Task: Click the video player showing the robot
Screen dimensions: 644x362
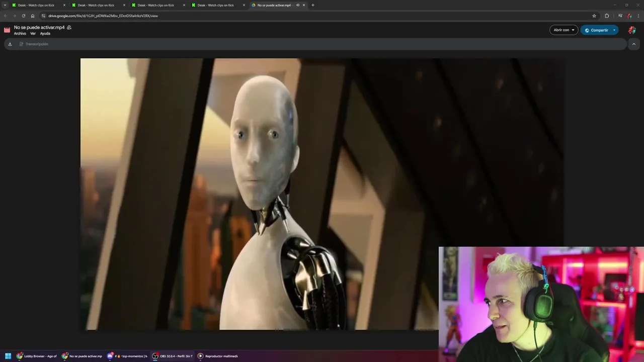Action: [322, 194]
